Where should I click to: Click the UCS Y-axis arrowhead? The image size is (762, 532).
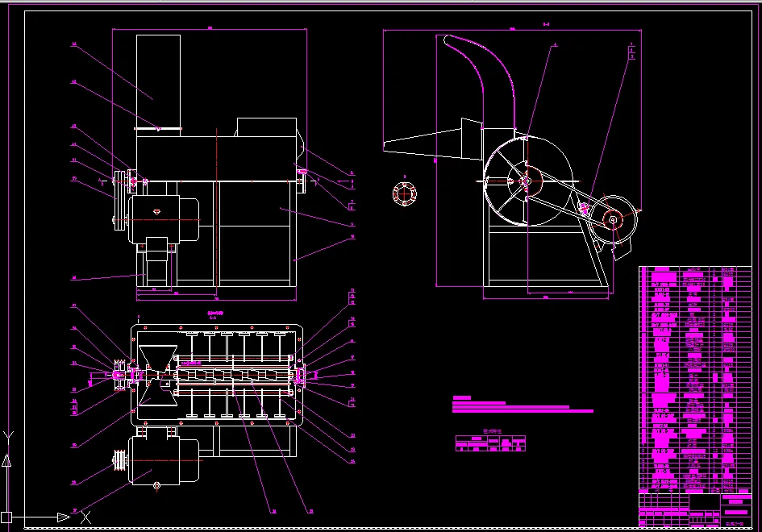(6, 460)
